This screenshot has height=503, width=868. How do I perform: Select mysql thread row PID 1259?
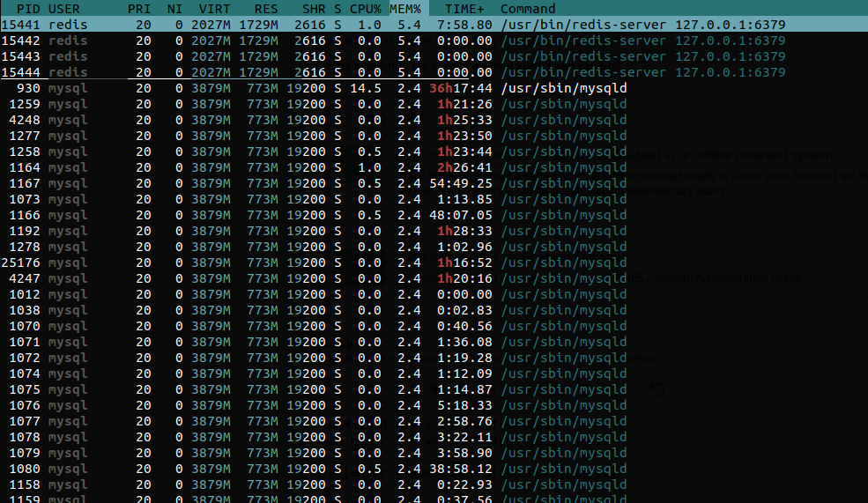[x=434, y=104]
